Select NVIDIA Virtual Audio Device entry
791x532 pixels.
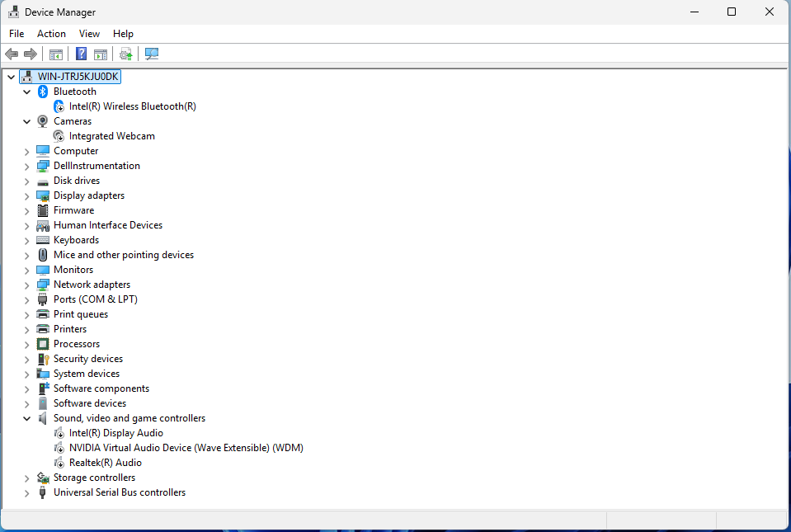click(186, 448)
